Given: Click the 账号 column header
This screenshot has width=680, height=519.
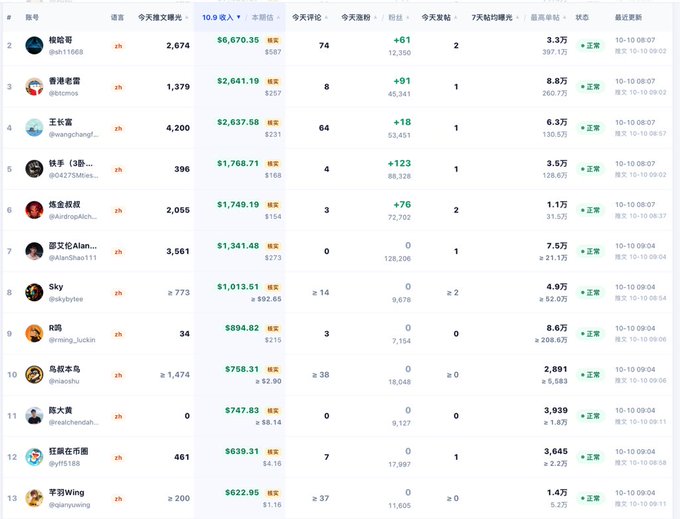Looking at the screenshot, I should point(32,17).
